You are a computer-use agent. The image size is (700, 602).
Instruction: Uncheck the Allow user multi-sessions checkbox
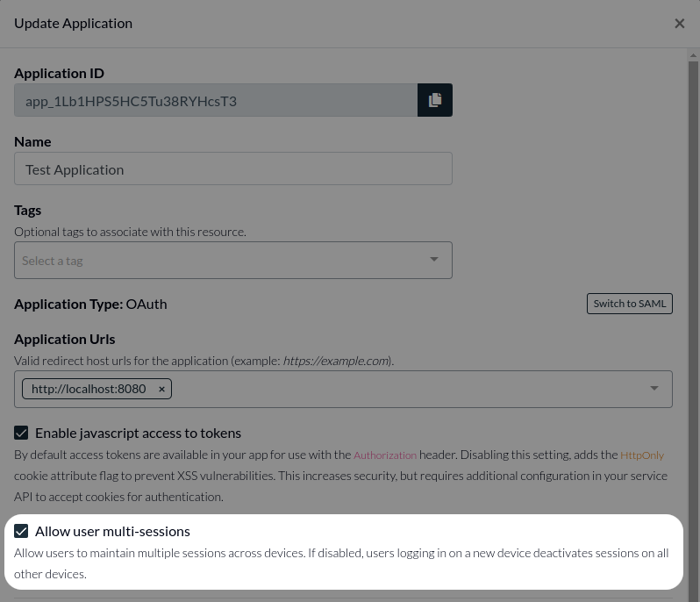pyautogui.click(x=22, y=531)
